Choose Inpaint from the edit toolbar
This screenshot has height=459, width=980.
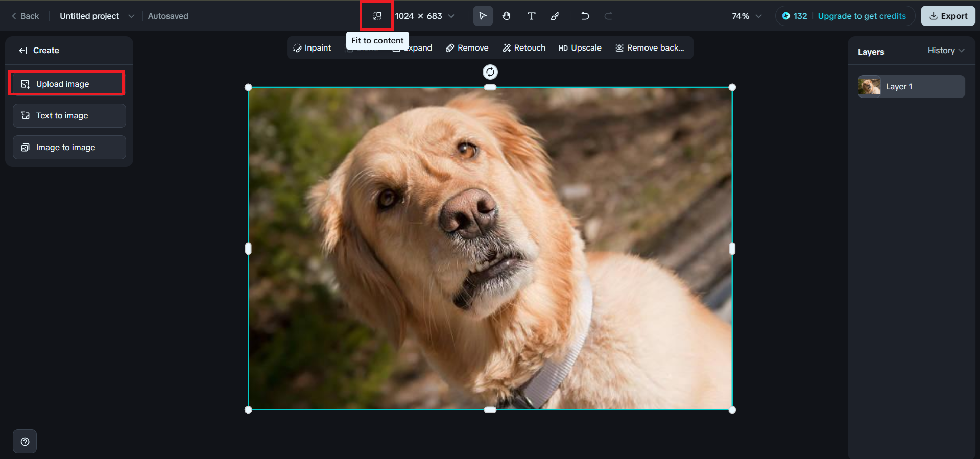312,47
